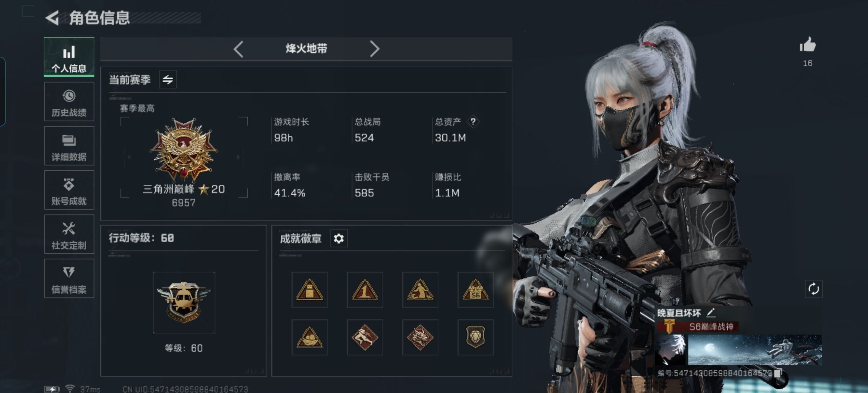The width and height of the screenshot is (868, 393).
Task: Open the 历史战绩 tab
Action: [69, 102]
